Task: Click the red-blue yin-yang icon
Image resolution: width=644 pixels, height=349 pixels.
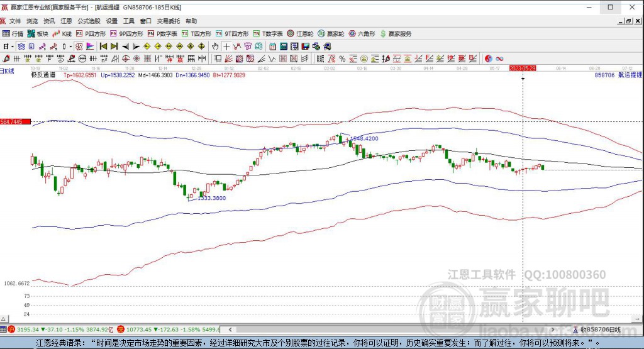Action: coord(488,58)
